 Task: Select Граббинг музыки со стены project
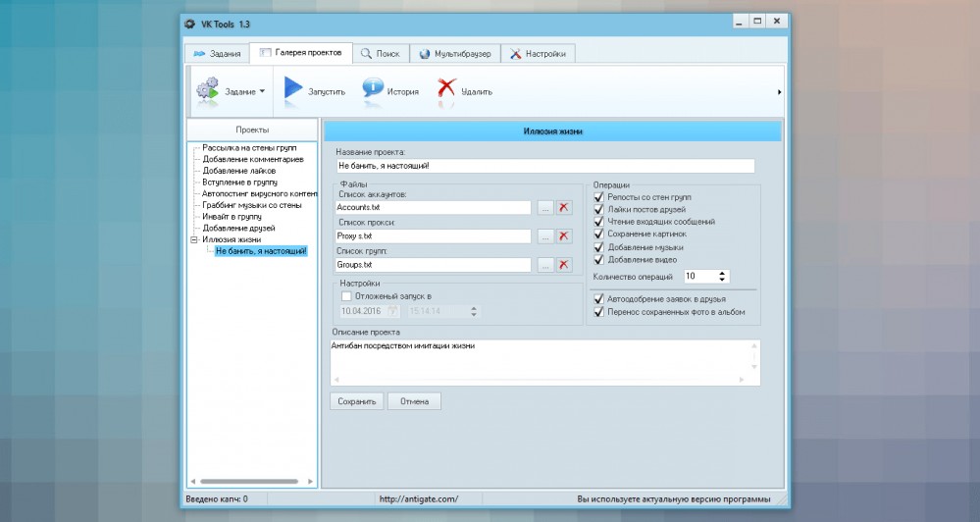(252, 205)
